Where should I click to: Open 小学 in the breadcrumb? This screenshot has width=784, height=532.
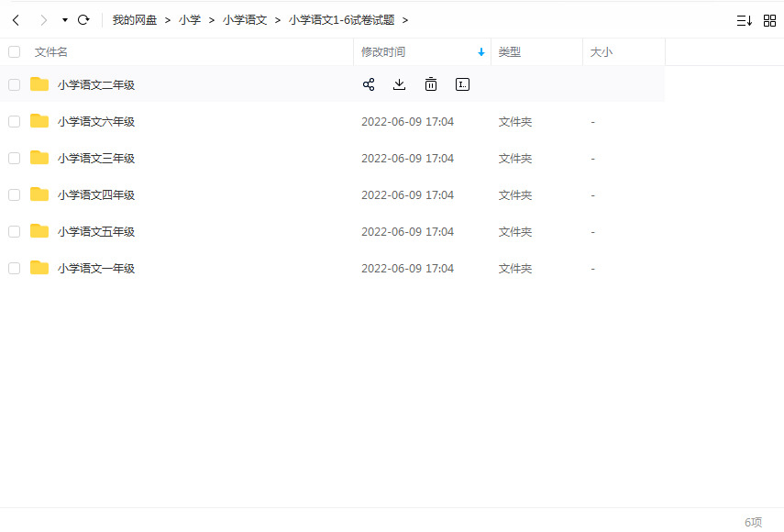click(190, 20)
